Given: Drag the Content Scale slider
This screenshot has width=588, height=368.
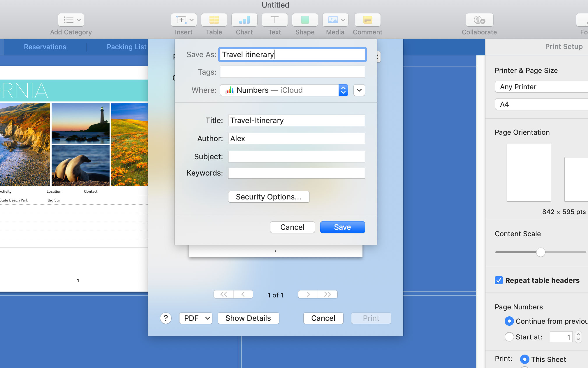Looking at the screenshot, I should (541, 252).
